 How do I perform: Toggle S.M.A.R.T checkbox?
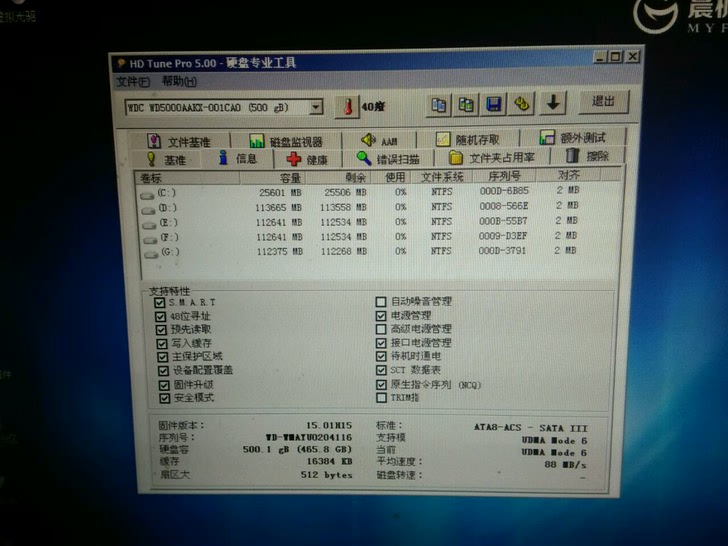point(160,303)
